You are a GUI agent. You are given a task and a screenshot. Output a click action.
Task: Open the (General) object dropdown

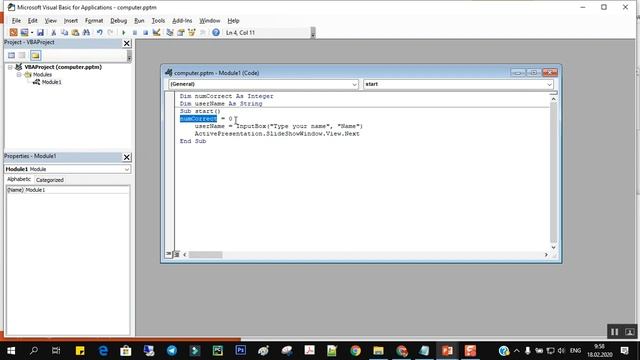[354, 84]
